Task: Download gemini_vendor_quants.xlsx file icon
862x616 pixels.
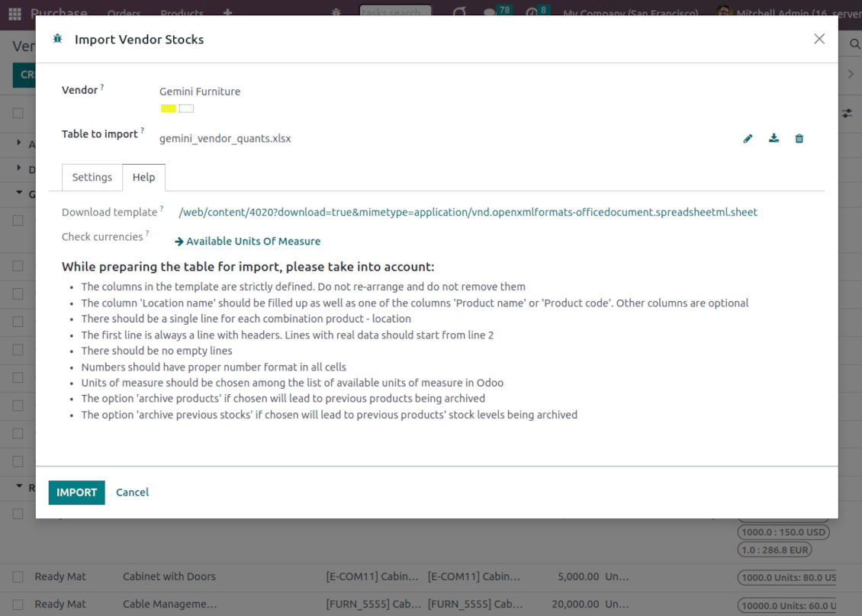Action: click(774, 139)
